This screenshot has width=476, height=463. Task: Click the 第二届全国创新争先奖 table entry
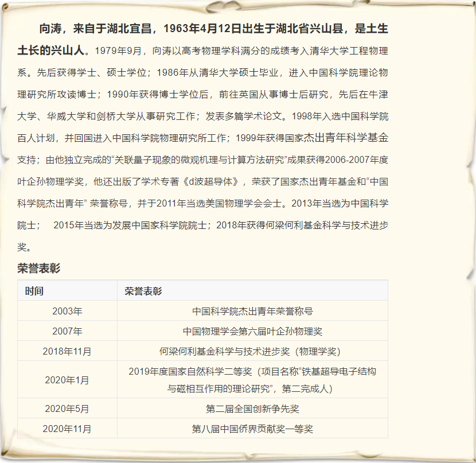tap(252, 408)
